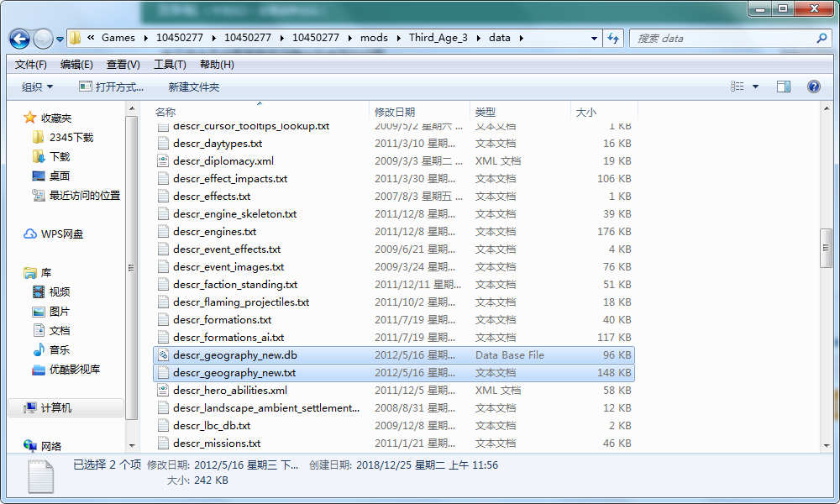Open the view options dropdown arrow
Viewport: 840px width, 504px height.
(x=755, y=87)
